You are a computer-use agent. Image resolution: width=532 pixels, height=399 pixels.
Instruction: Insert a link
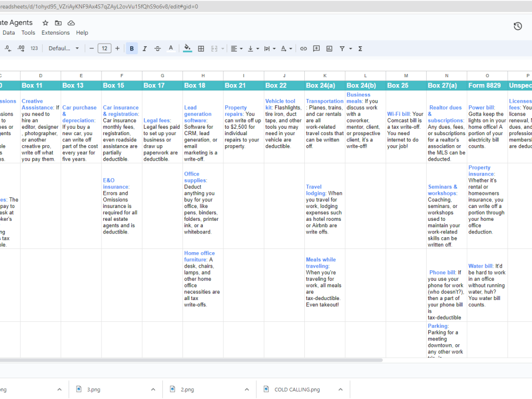click(303, 48)
